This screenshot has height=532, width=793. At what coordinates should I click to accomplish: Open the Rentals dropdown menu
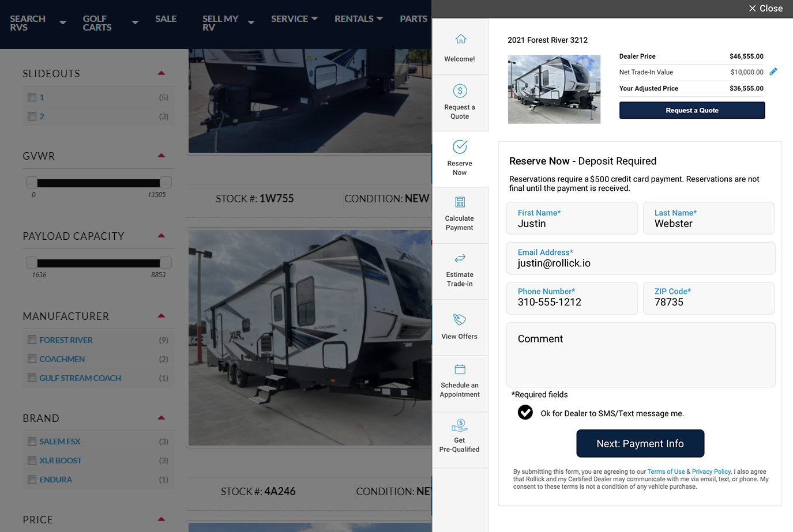click(358, 18)
